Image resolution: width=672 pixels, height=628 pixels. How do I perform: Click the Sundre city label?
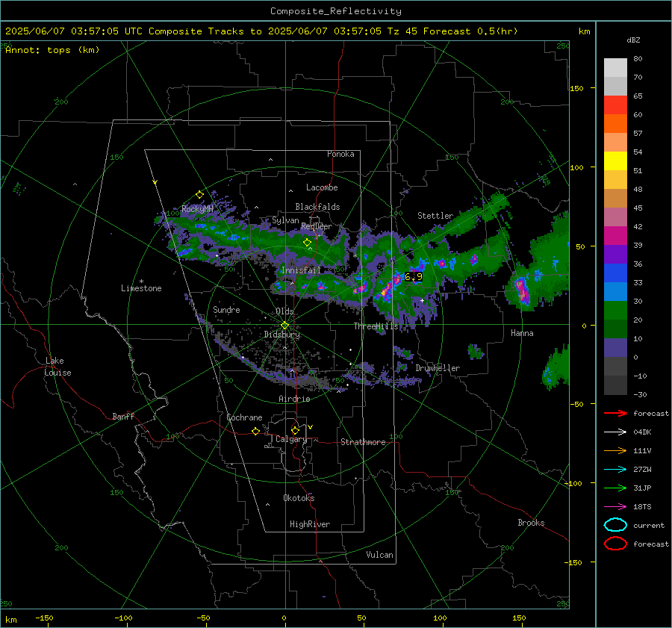[x=226, y=310]
